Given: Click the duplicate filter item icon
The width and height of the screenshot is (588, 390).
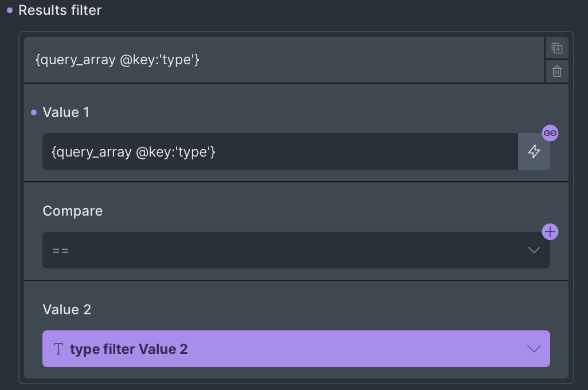Looking at the screenshot, I should pyautogui.click(x=556, y=48).
